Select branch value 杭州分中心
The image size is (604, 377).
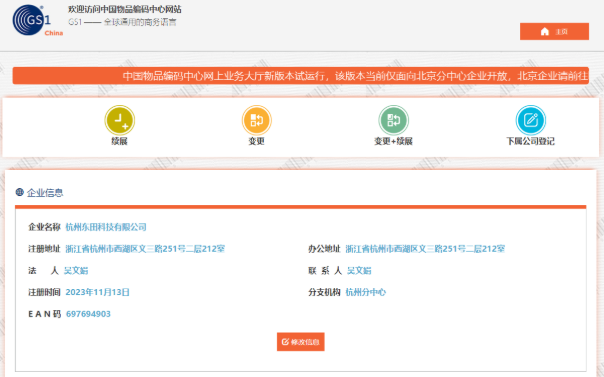(x=366, y=292)
